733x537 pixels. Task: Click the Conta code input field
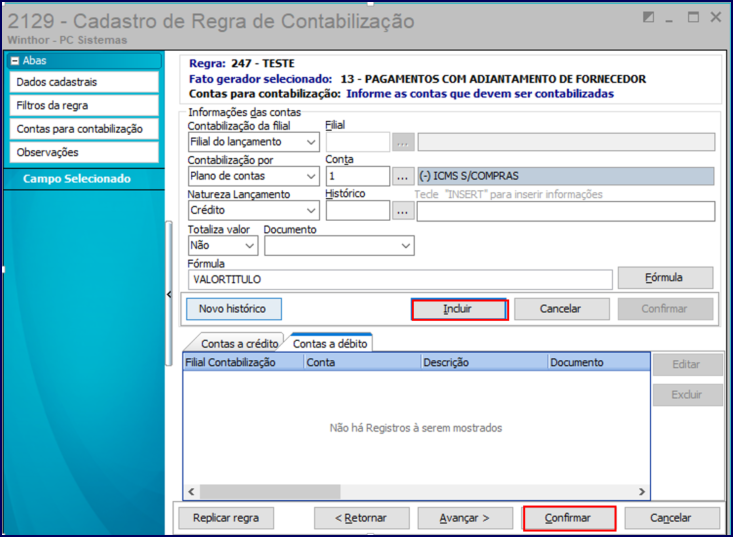pos(358,176)
